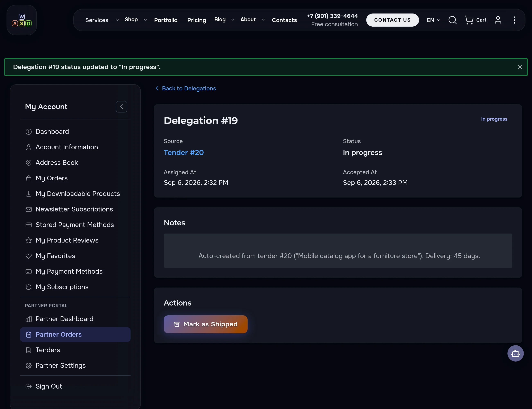Open the Tender #20 source link

(184, 153)
